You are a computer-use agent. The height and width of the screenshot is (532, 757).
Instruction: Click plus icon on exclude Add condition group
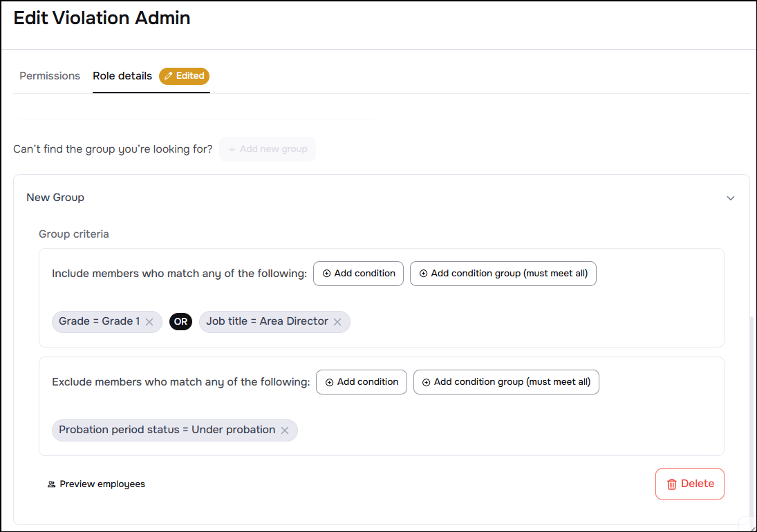tap(427, 382)
